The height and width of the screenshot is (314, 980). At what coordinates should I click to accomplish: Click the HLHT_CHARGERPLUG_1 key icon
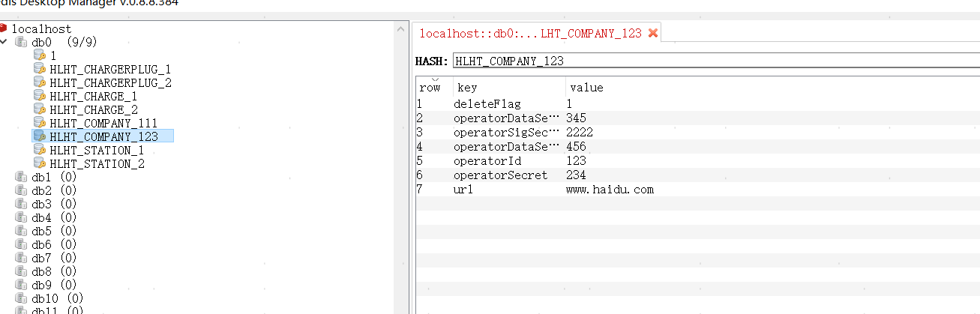pos(40,69)
